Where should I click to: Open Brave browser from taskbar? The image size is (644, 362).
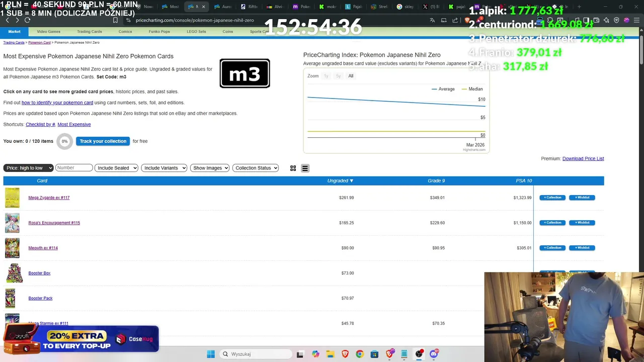345,354
